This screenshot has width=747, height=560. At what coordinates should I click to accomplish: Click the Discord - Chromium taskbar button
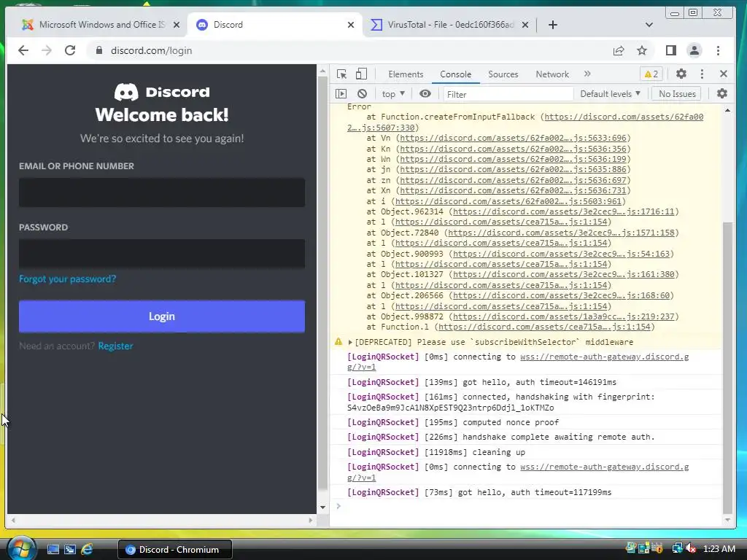(175, 550)
